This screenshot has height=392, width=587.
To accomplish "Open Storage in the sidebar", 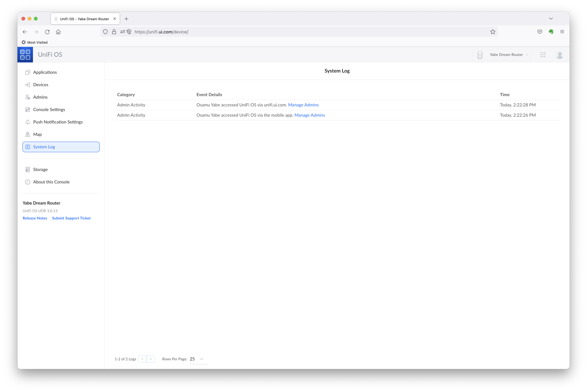I will [61, 169].
